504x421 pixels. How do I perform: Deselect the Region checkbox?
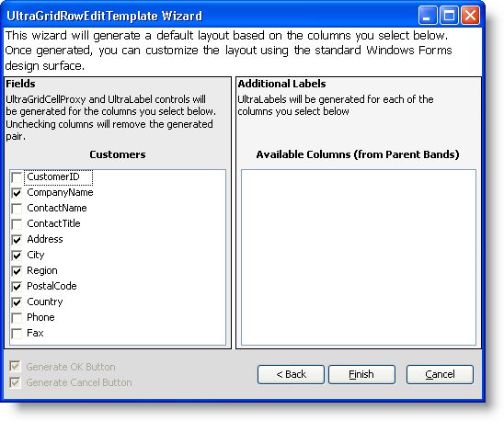[x=17, y=271]
